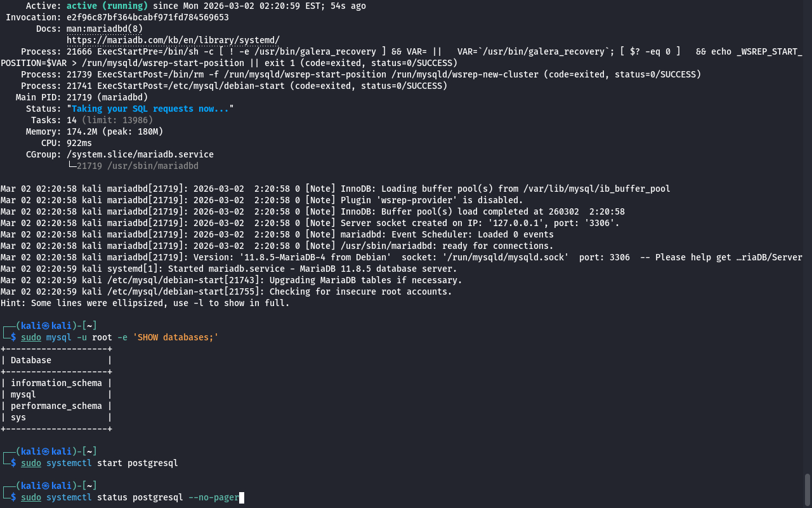The height and width of the screenshot is (508, 812).
Task: Click the Database column header in the table
Action: point(31,360)
